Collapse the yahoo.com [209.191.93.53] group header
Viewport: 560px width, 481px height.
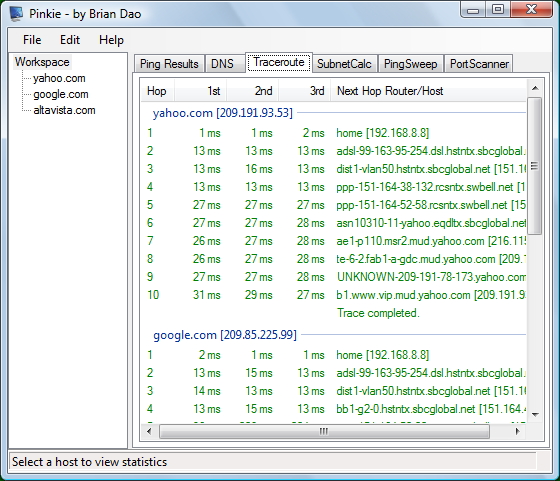[222, 113]
